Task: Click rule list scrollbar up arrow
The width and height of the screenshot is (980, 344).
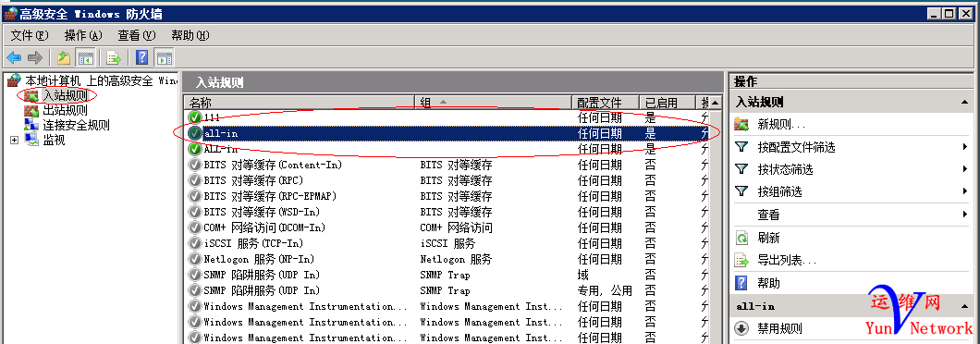Action: point(715,103)
